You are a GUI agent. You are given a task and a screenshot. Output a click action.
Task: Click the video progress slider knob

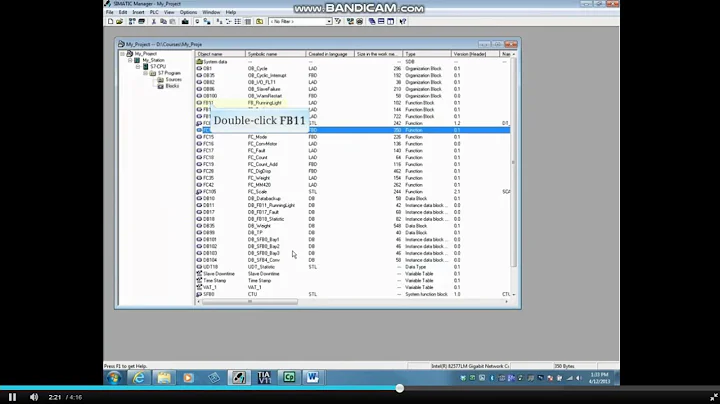(x=400, y=388)
